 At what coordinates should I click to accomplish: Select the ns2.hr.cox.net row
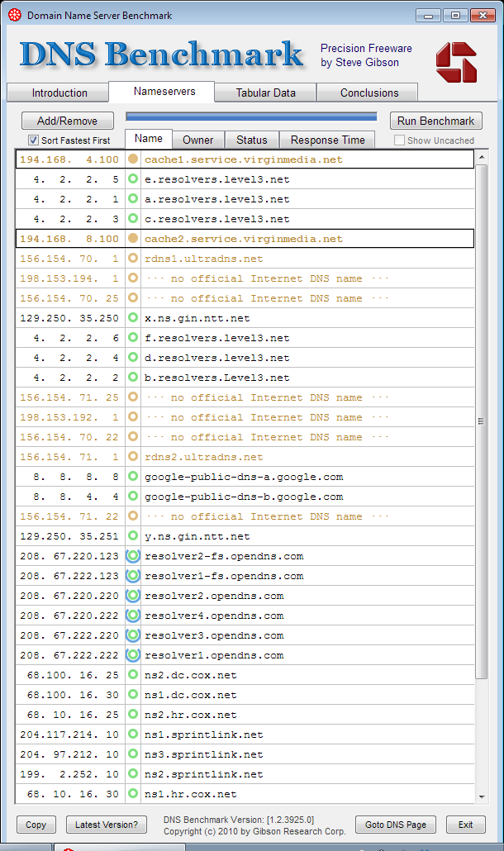[x=245, y=715]
